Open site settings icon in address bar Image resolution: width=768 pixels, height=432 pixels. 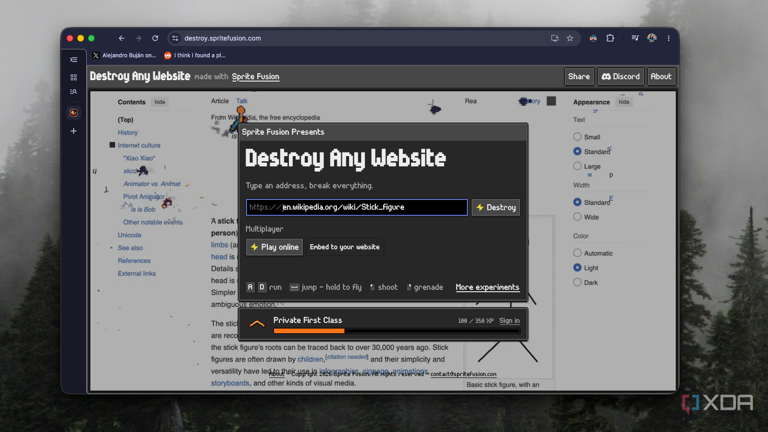175,38
